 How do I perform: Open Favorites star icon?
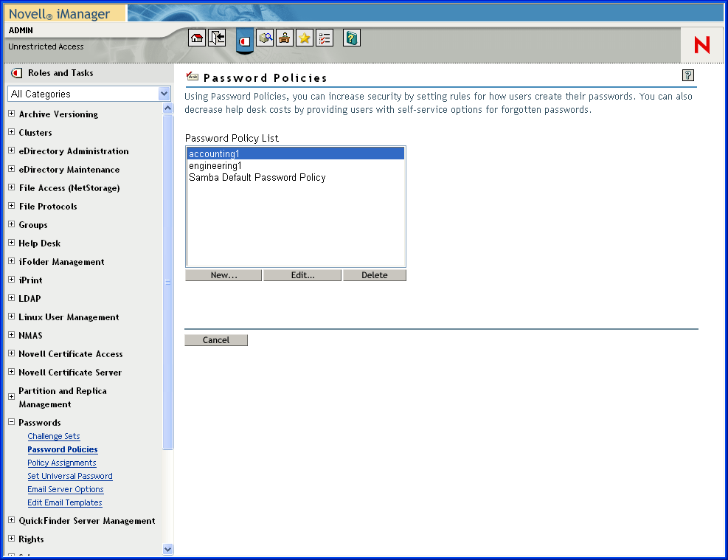pos(305,38)
